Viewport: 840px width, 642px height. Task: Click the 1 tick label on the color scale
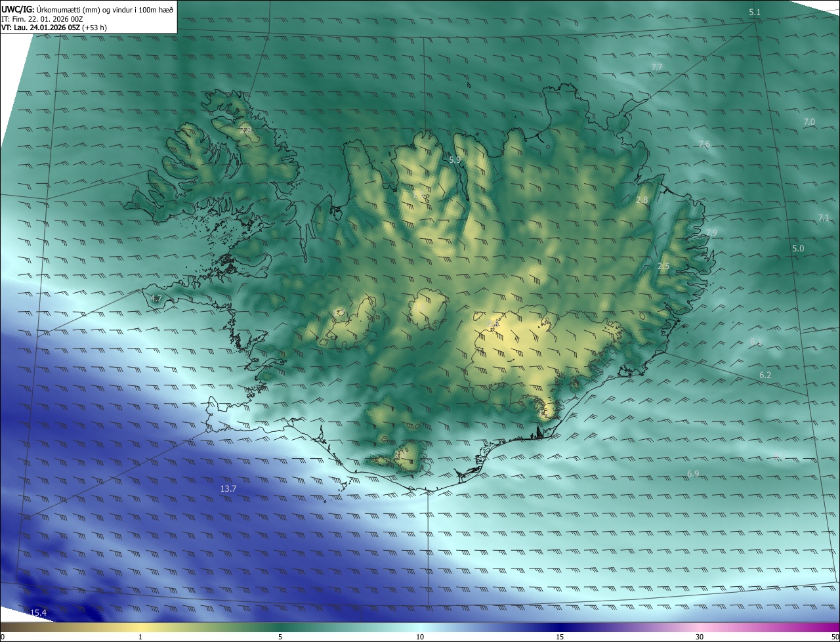(140, 637)
